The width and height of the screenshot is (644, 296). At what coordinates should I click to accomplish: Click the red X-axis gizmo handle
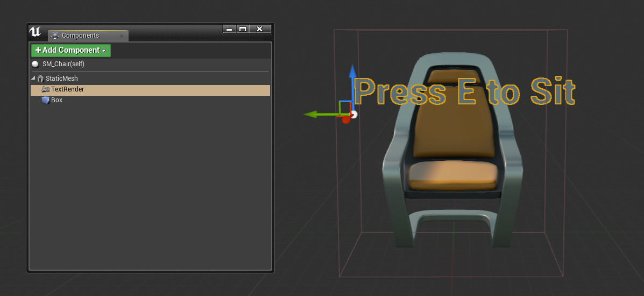(346, 119)
